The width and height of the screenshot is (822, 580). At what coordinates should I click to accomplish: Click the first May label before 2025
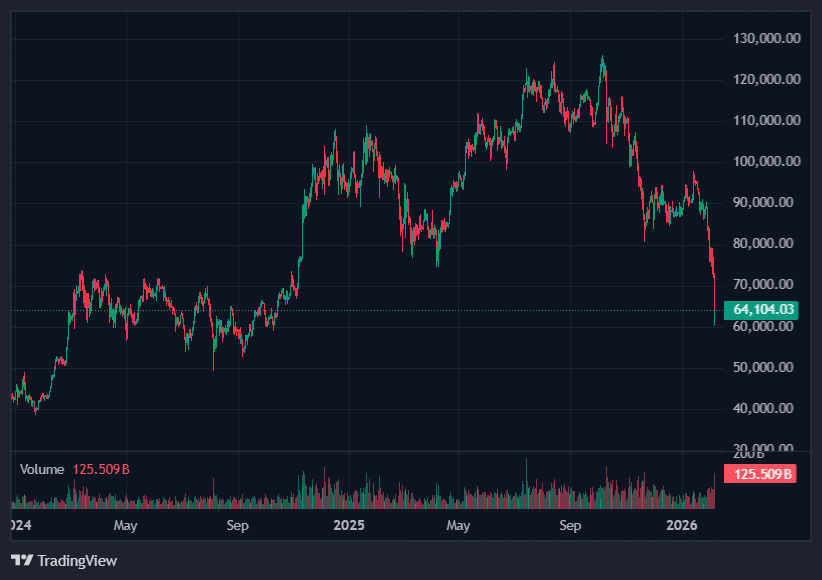(x=125, y=525)
